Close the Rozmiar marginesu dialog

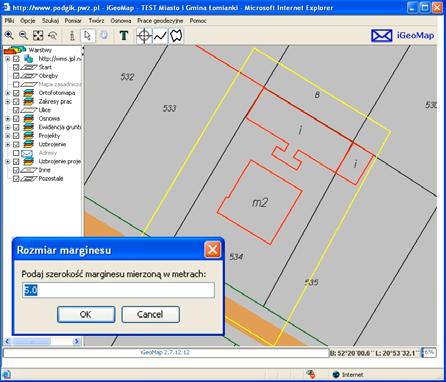point(212,250)
